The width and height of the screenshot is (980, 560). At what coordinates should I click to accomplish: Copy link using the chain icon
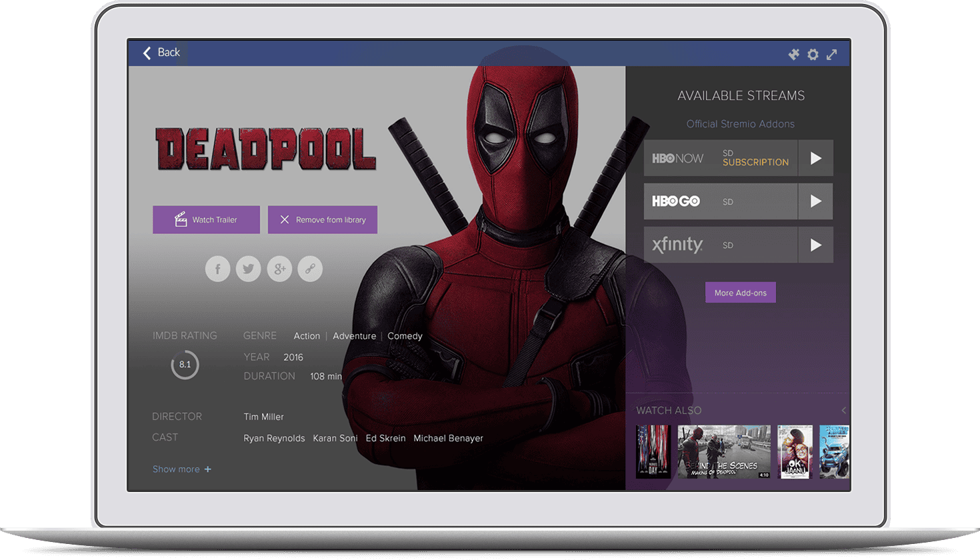(310, 269)
